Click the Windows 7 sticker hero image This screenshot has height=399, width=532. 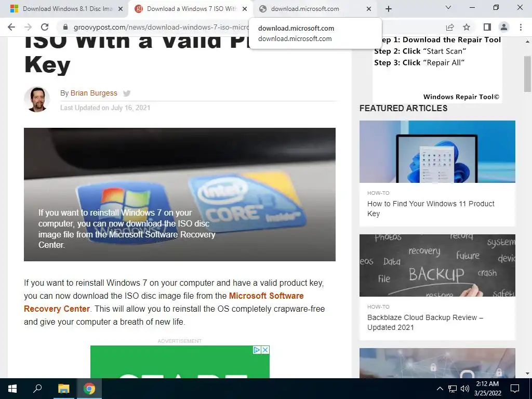179,194
